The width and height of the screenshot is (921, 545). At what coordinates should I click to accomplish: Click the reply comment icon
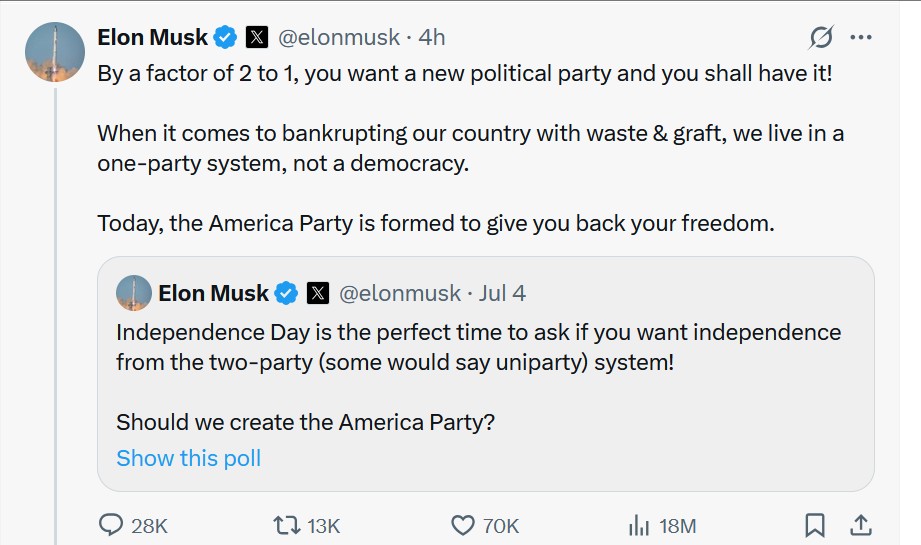tap(111, 525)
